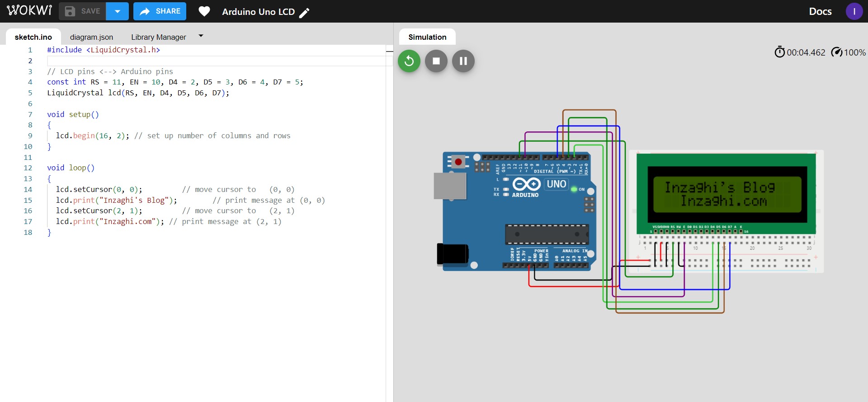Select the LCD display component

[x=726, y=194]
